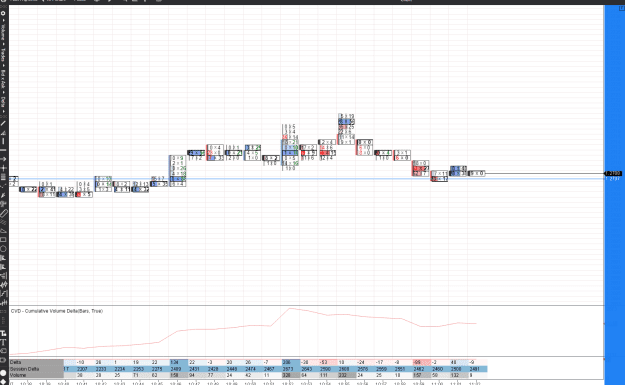The width and height of the screenshot is (625, 385).
Task: Select the horizontal line drawing tool
Action: 3,150
